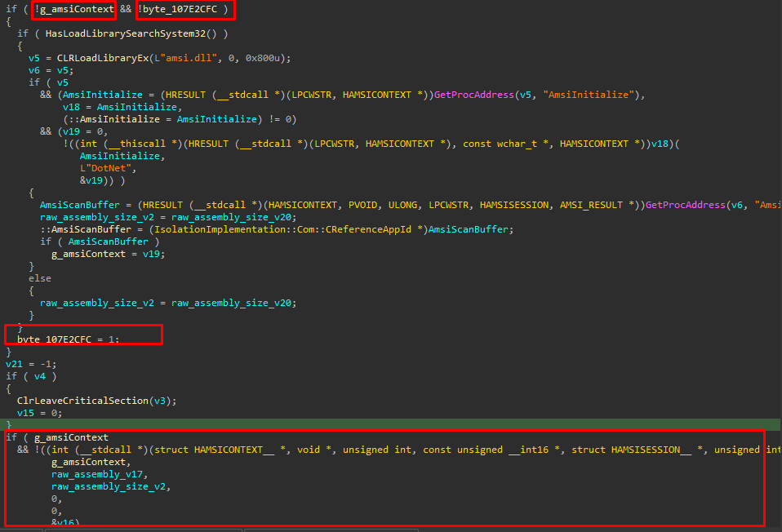
Task: Click the 0x800u flag argument
Action: pos(262,58)
